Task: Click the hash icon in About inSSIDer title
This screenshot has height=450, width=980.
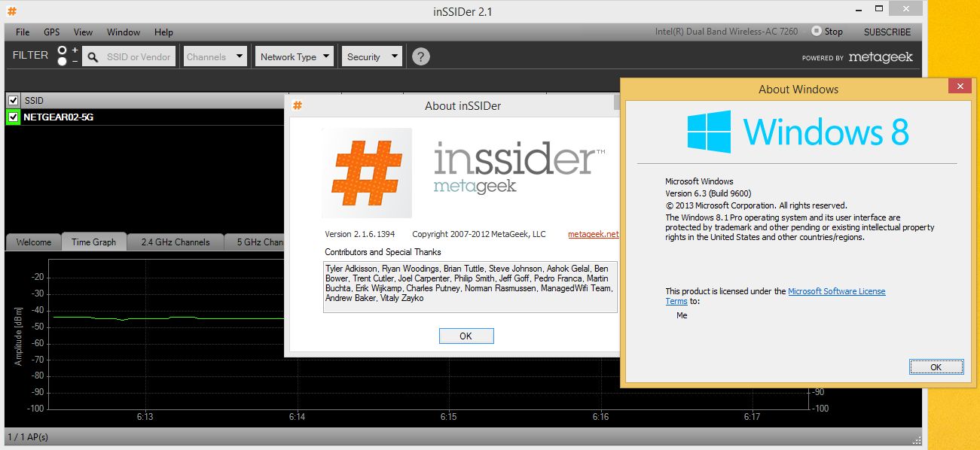Action: [298, 105]
